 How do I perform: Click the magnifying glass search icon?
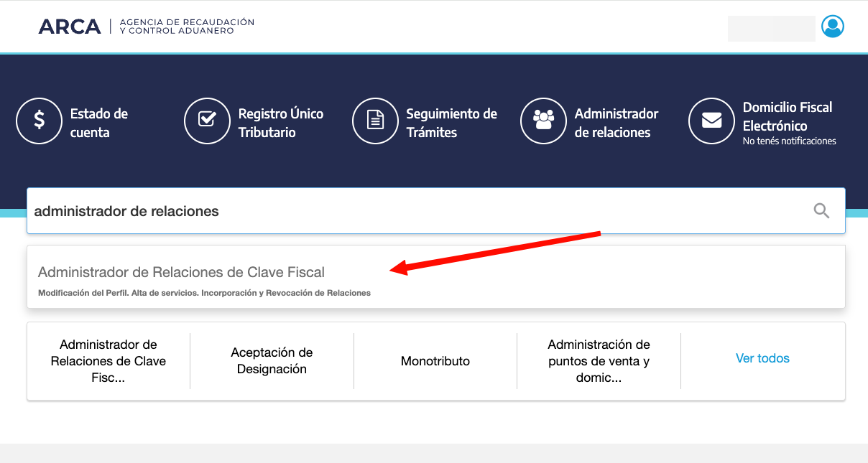click(x=821, y=211)
